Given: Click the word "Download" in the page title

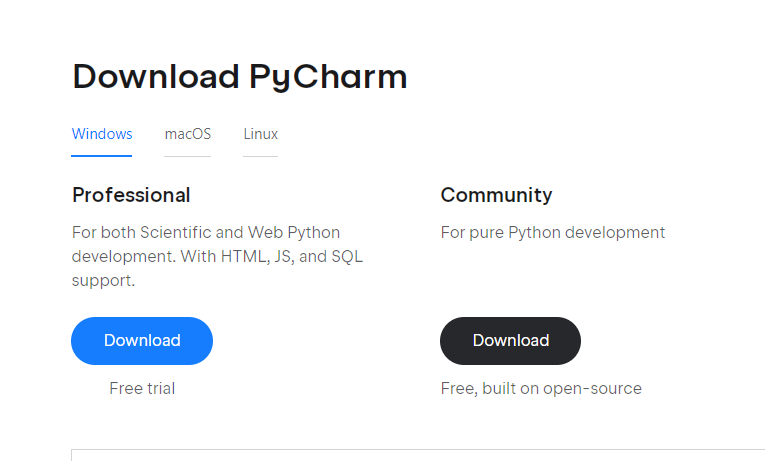Looking at the screenshot, I should [156, 77].
